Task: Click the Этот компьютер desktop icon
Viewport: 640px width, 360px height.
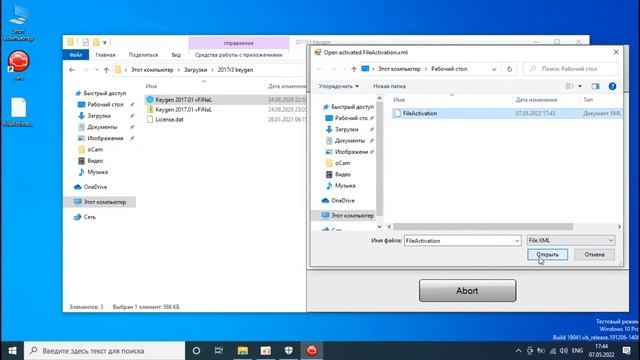Action: point(18,22)
